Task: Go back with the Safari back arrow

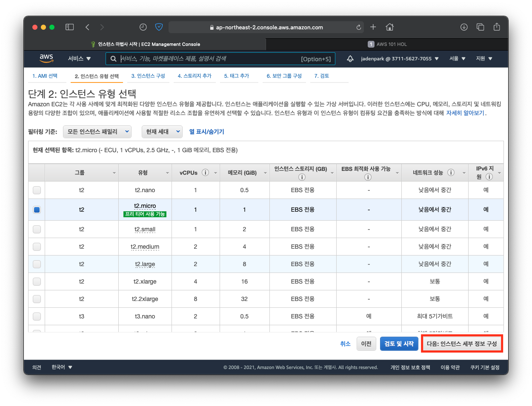Action: coord(87,27)
